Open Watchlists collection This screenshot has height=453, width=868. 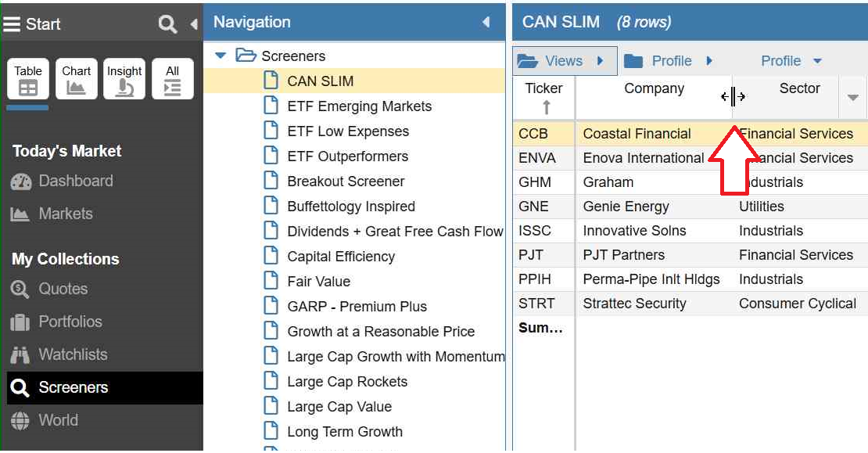[72, 354]
